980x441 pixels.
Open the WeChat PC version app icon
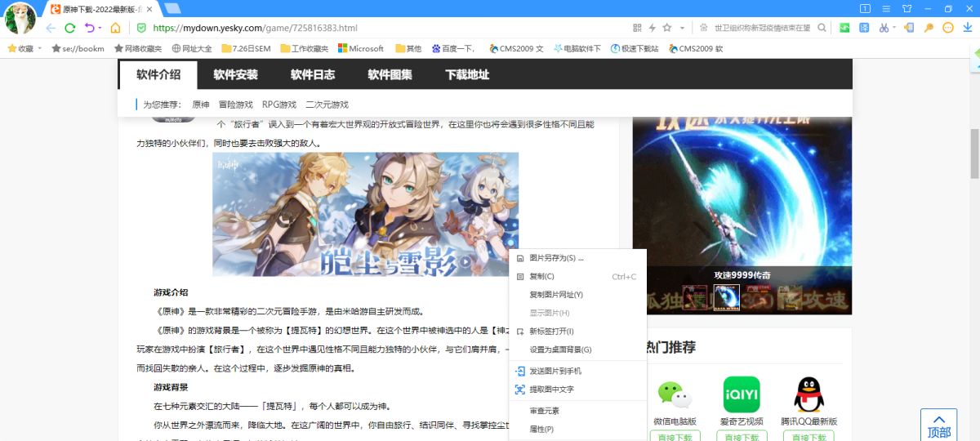(675, 395)
